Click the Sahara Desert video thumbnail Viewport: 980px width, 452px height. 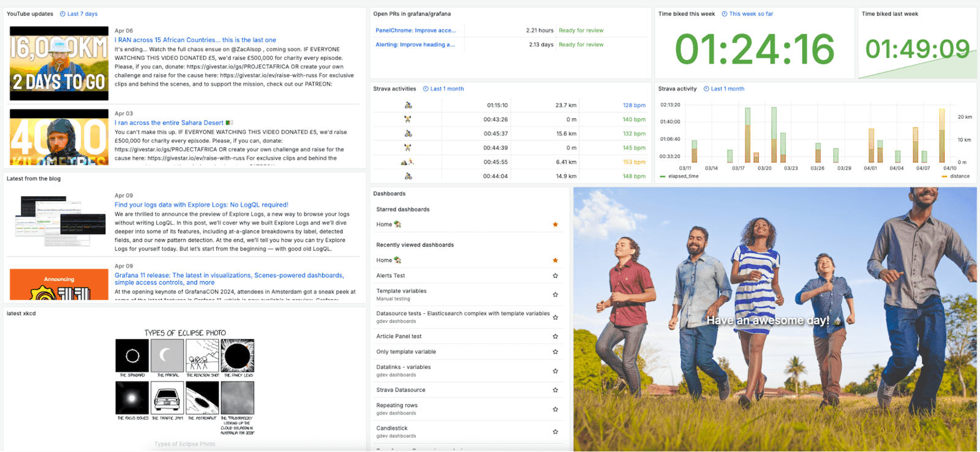(59, 137)
